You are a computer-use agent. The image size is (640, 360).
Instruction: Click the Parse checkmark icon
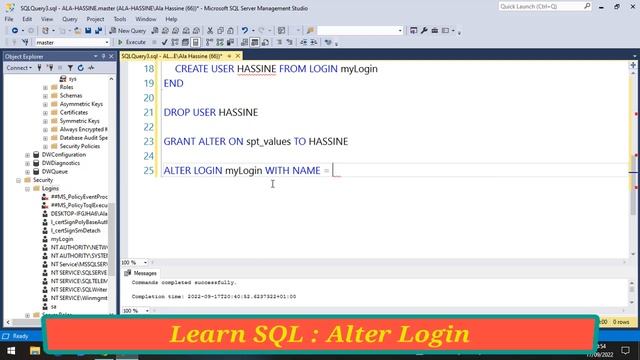tap(164, 42)
